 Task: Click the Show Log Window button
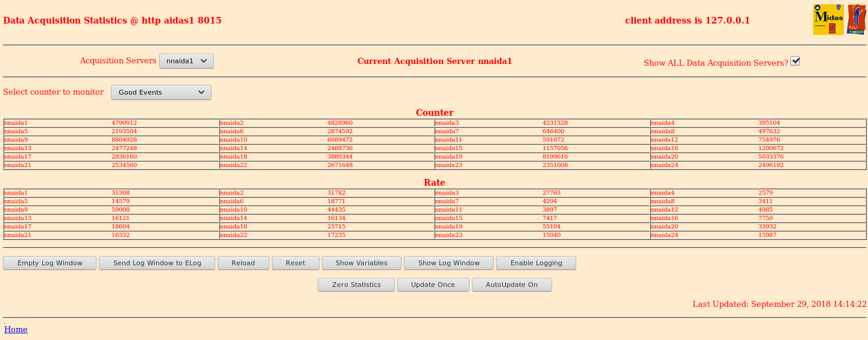click(449, 263)
